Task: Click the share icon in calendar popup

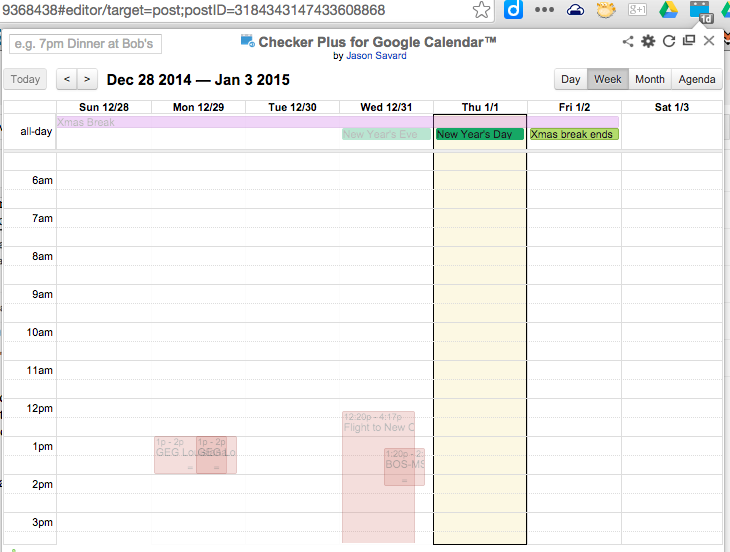Action: tap(628, 41)
